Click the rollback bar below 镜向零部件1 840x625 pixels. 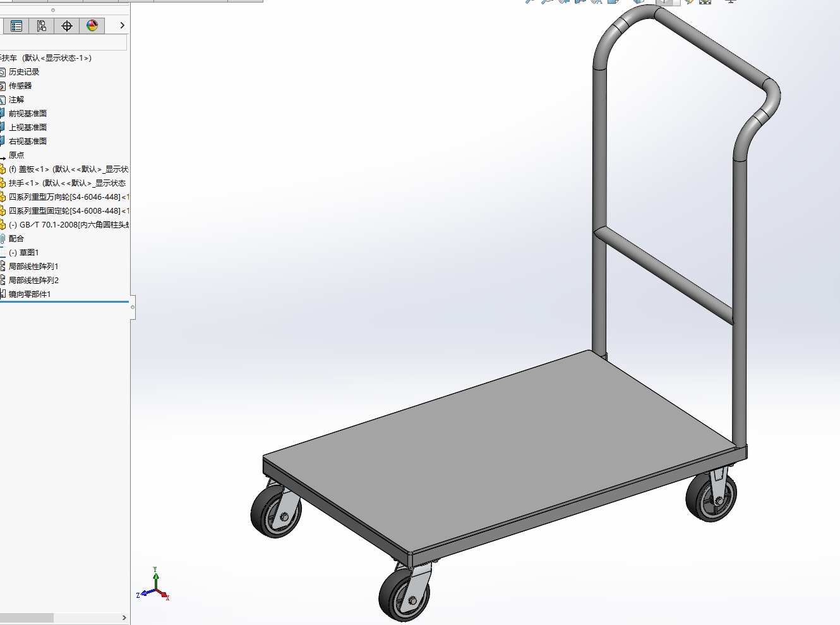tap(64, 302)
